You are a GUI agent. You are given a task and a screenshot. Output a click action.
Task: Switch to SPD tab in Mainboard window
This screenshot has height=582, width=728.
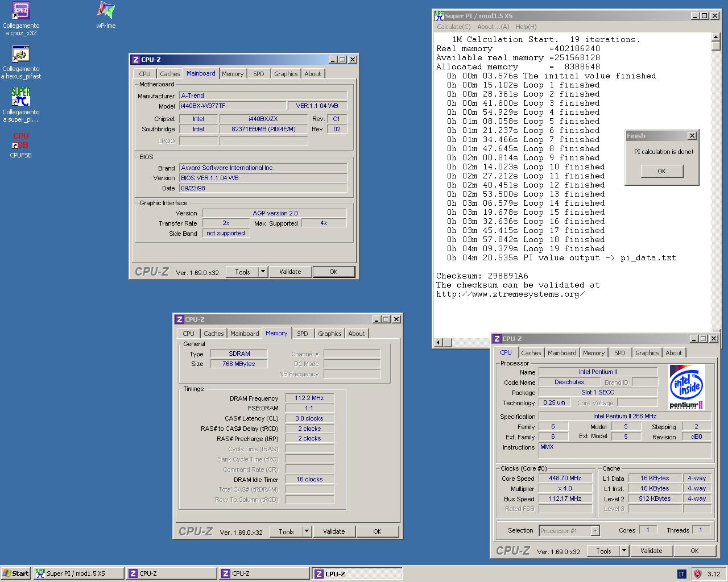tap(259, 74)
